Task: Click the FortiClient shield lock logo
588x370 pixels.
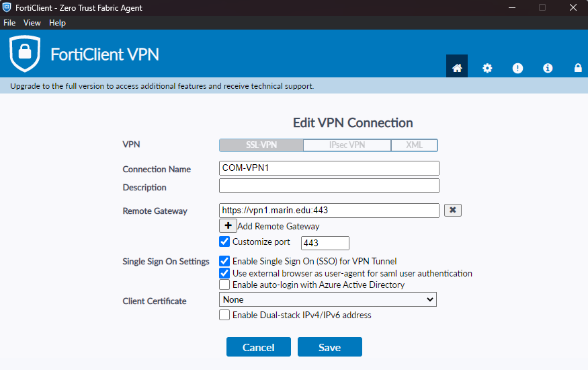Action: coord(25,54)
